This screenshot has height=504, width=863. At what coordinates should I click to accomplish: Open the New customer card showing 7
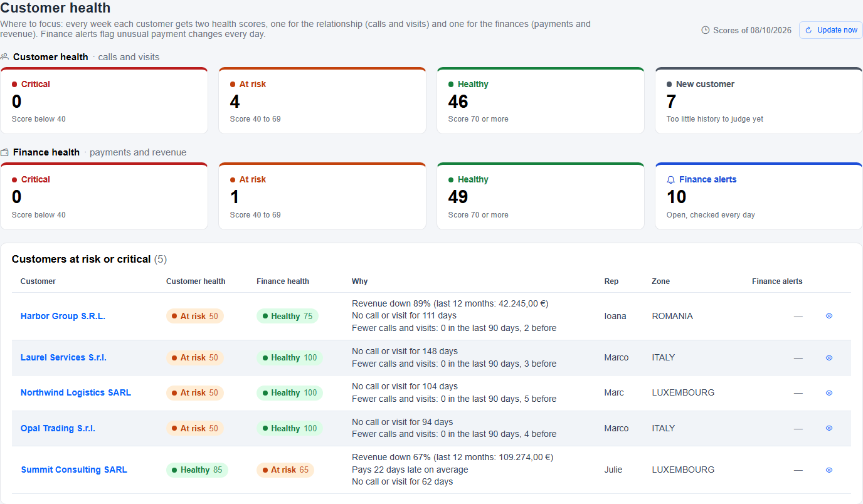(759, 100)
